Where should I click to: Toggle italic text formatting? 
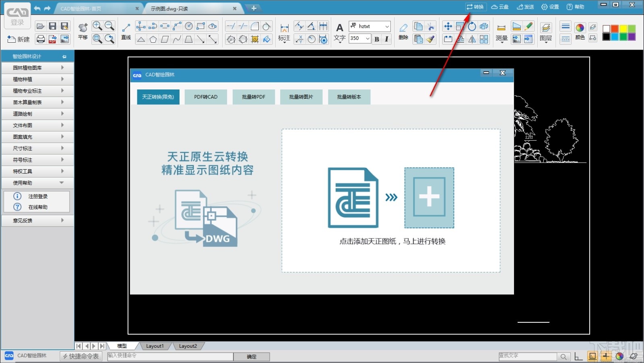386,39
